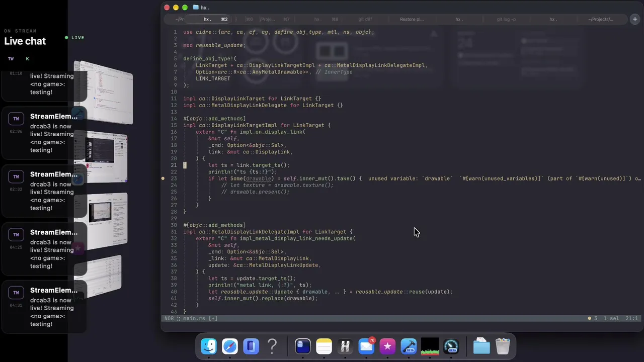Select the '/Proje... ⌘7' tab

274,19
